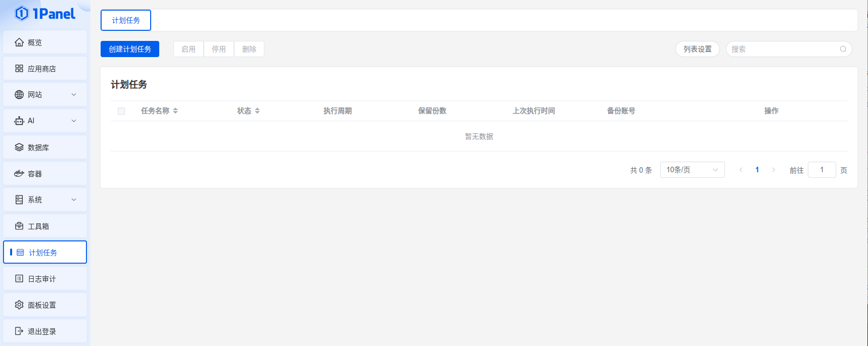The width and height of the screenshot is (868, 346).
Task: Expand the 系统 submenu chevron
Action: (x=74, y=200)
